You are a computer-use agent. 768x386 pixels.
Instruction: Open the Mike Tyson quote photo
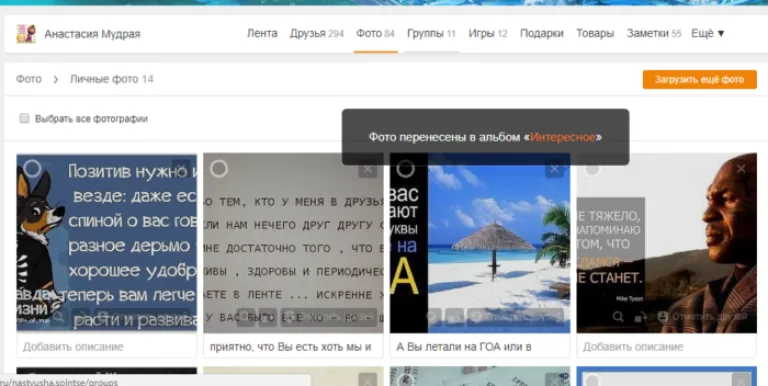667,243
